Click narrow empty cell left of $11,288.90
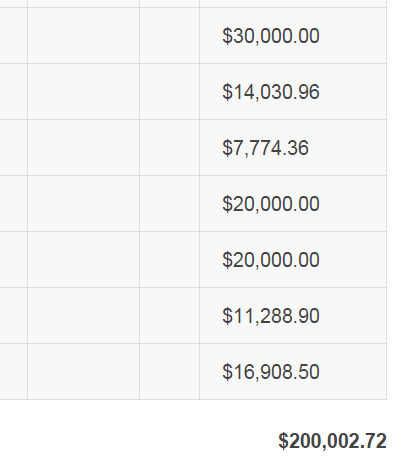Viewport: 399px width, 464px height. click(x=169, y=316)
